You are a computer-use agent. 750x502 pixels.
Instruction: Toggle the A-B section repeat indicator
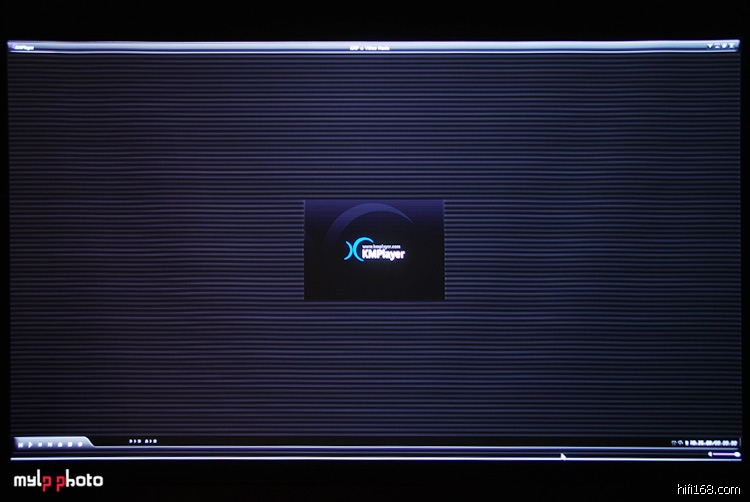150,441
